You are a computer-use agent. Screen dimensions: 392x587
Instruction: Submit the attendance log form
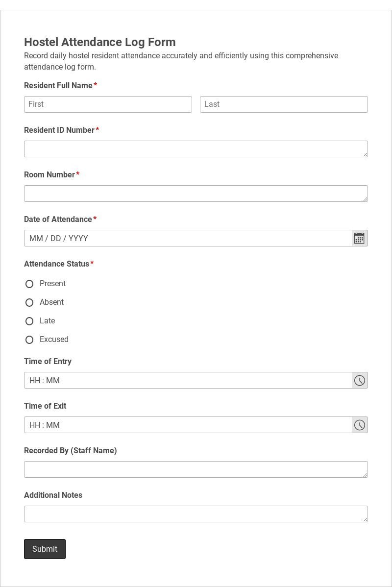tap(45, 549)
